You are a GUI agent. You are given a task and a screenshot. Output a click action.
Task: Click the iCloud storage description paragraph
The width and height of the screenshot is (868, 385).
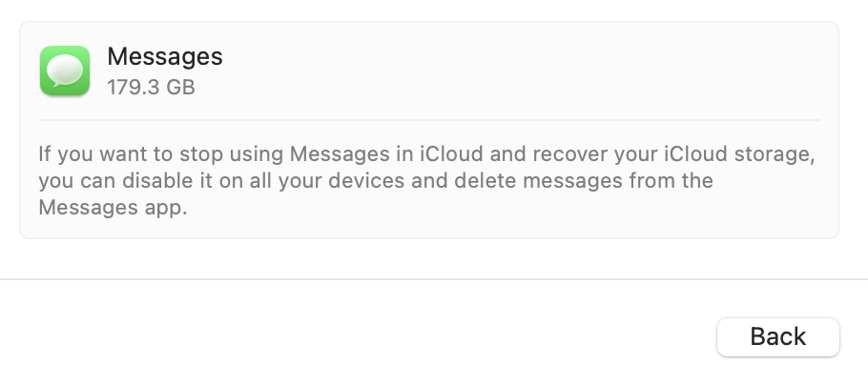tap(426, 181)
